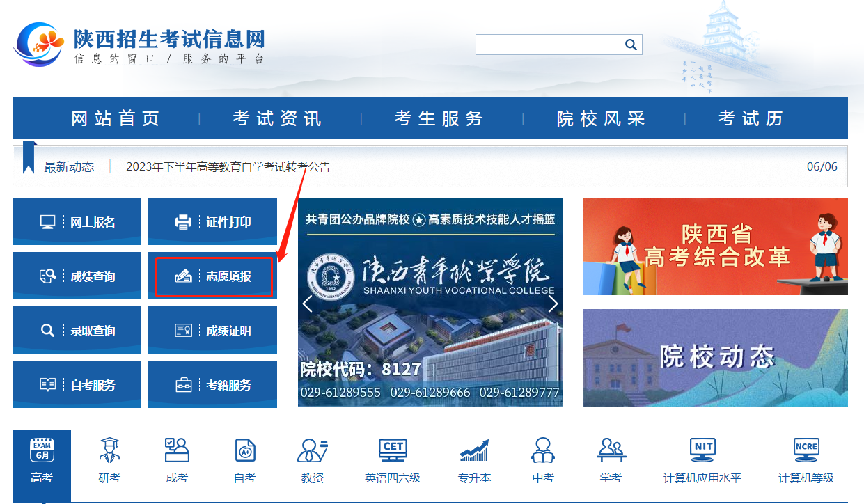The image size is (864, 504).
Task: Click the 证件打印 button label
Action: point(228,223)
